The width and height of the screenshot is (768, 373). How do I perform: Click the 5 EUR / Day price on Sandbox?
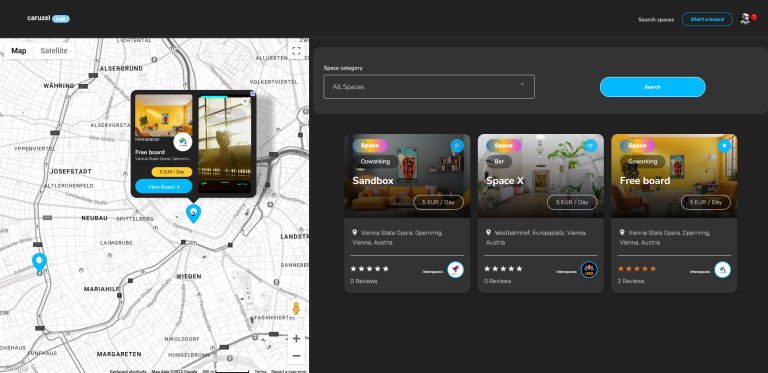[438, 202]
